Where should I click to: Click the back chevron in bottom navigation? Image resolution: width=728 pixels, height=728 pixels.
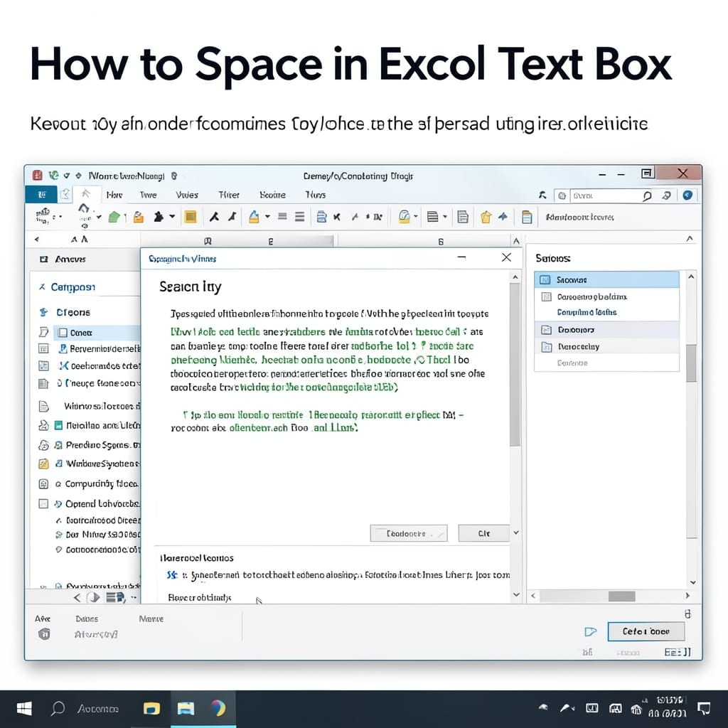pos(77,597)
